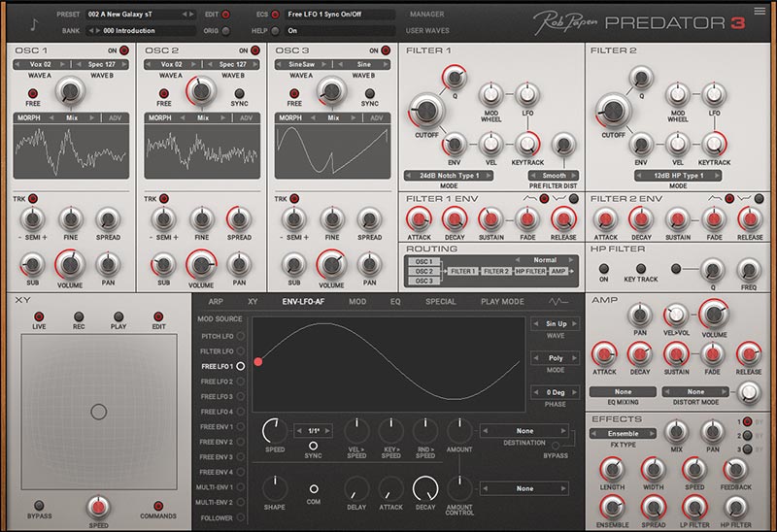This screenshot has height=532, width=777.
Task: Enable OSC 2 SYNC button
Action: (239, 93)
